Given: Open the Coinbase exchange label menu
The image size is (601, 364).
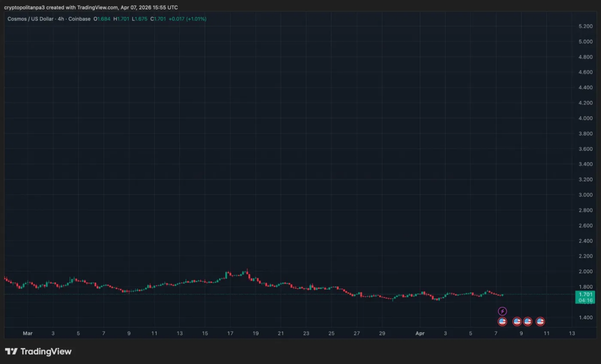Looking at the screenshot, I should 79,19.
